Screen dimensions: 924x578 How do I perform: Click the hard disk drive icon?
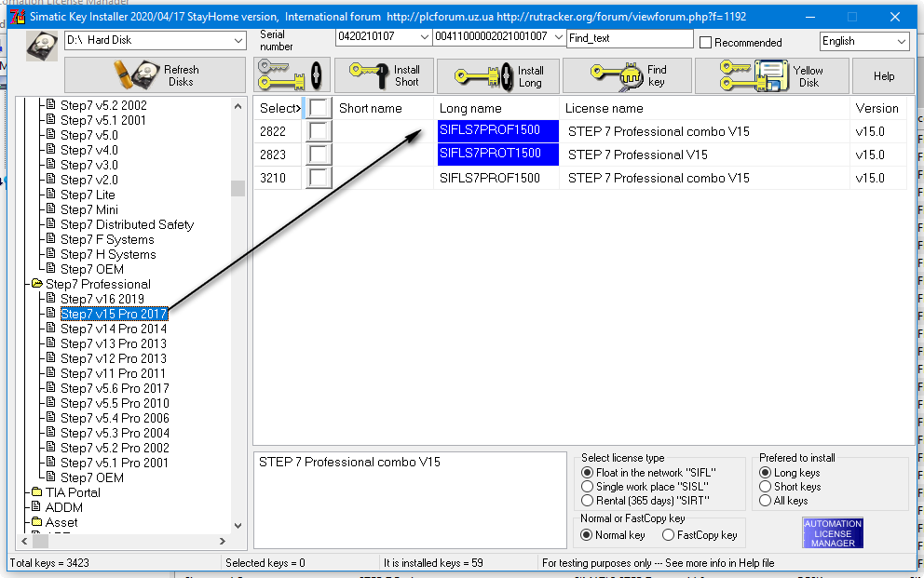click(42, 46)
